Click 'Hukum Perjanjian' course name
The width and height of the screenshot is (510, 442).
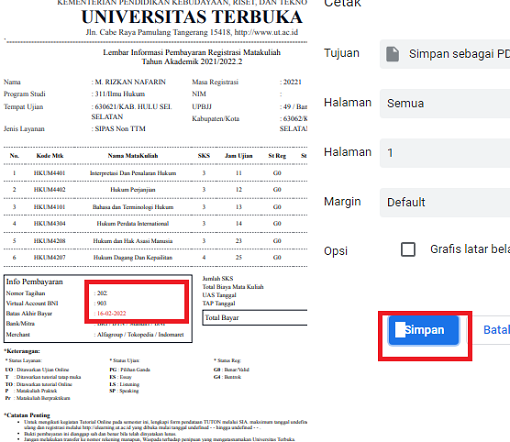[133, 190]
